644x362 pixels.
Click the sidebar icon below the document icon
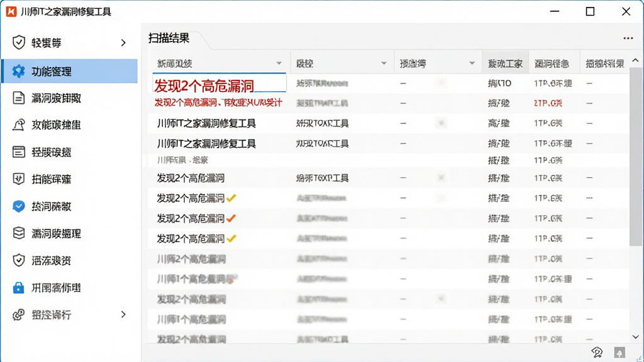coord(18,125)
